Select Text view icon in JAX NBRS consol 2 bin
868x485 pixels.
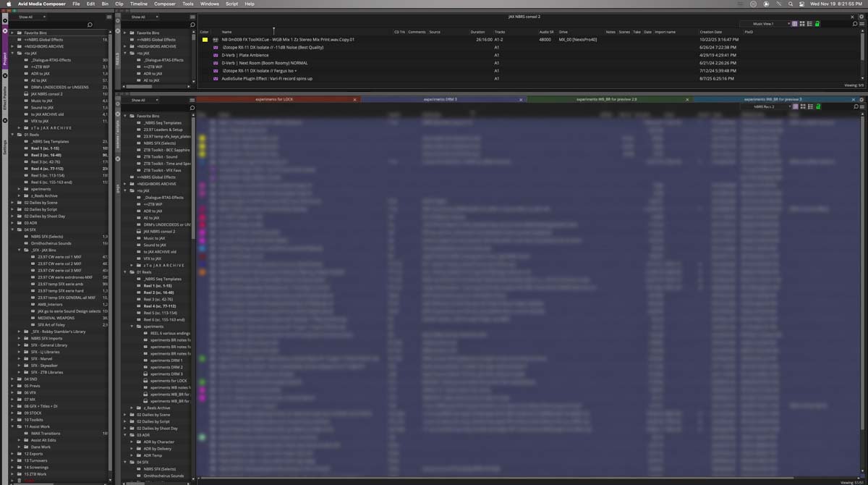795,24
